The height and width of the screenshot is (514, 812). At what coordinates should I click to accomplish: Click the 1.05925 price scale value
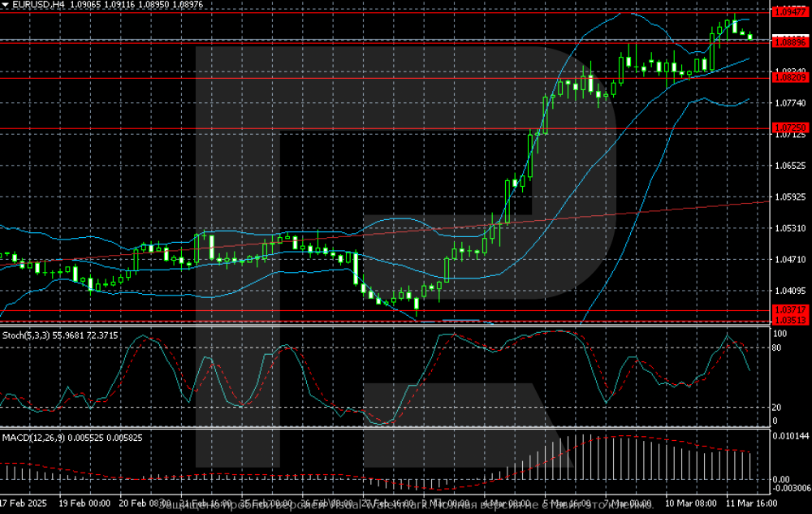[x=789, y=197]
